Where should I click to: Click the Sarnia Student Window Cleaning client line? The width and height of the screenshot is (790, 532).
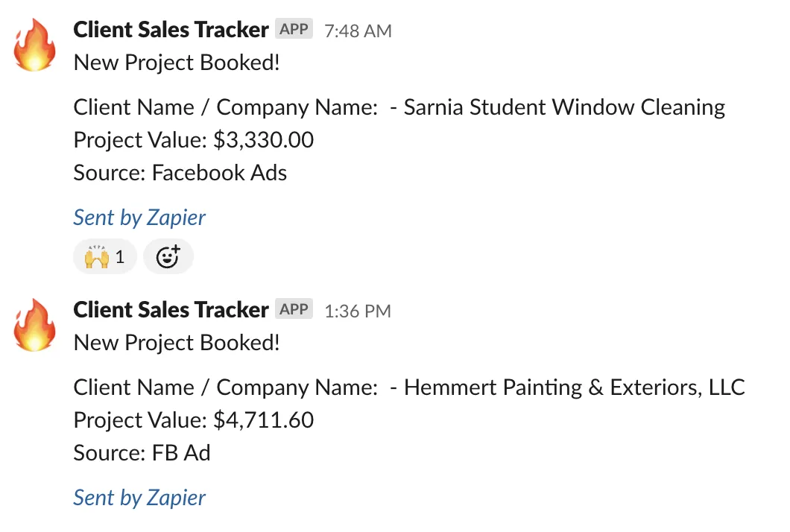coord(399,107)
